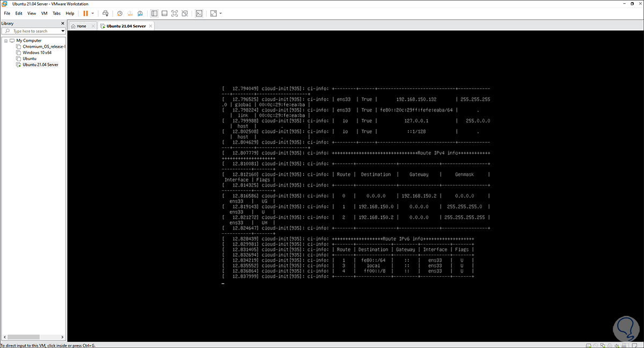Select My Computer in the library
Image resolution: width=644 pixels, height=348 pixels.
[28, 41]
